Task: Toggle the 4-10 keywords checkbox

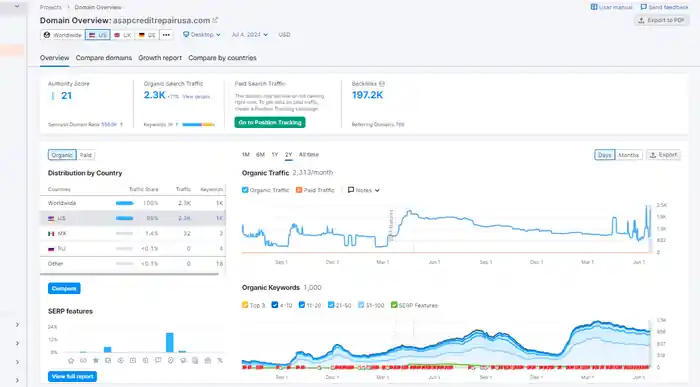Action: point(275,305)
